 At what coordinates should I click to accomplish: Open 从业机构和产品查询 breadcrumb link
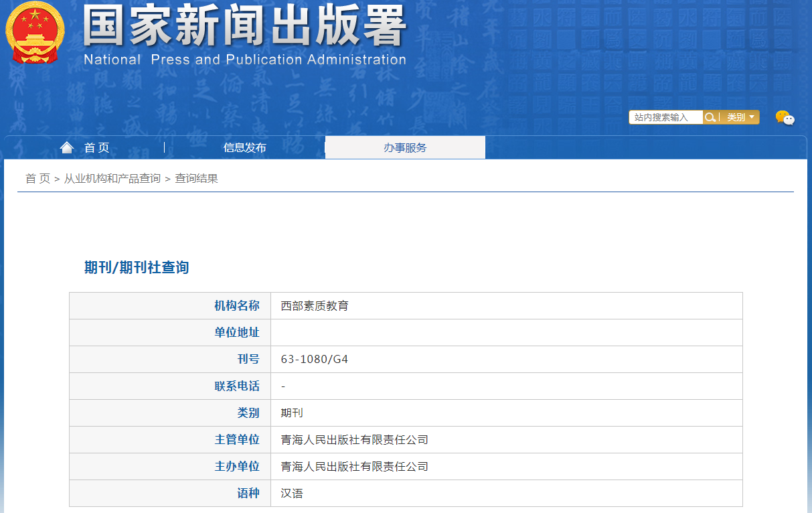(x=112, y=179)
